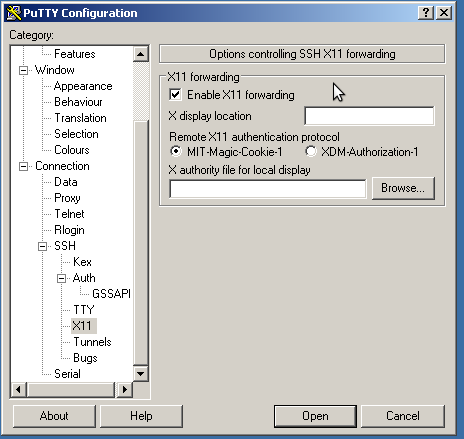Open Colours settings
The height and width of the screenshot is (439, 464).
[72, 150]
